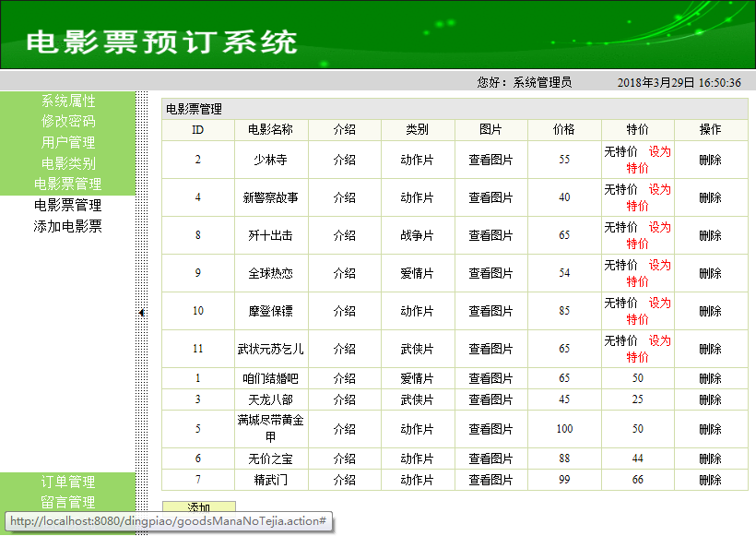Open 介绍 for 精武门
Screen dimensions: 756x536
click(x=344, y=480)
